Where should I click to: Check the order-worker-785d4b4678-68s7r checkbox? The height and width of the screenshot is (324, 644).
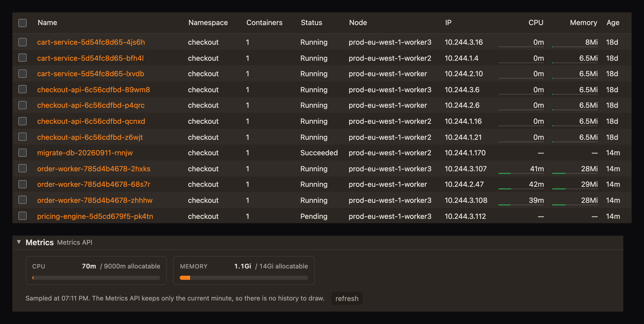pos(23,184)
